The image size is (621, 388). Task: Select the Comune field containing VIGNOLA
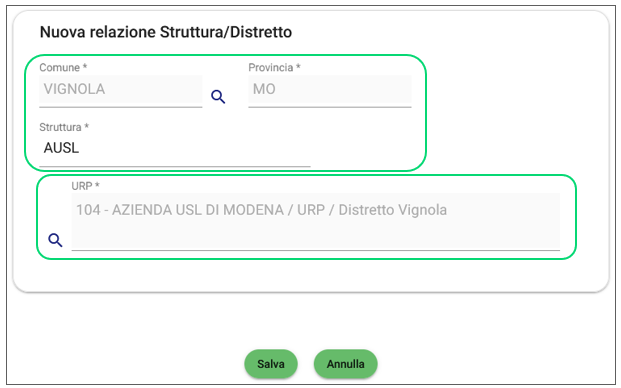point(120,91)
